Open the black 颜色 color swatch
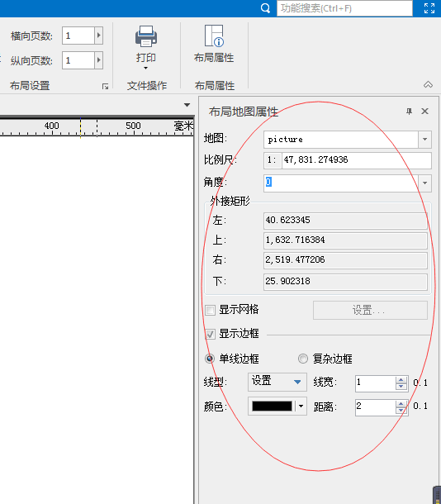The image size is (441, 504). click(x=272, y=407)
